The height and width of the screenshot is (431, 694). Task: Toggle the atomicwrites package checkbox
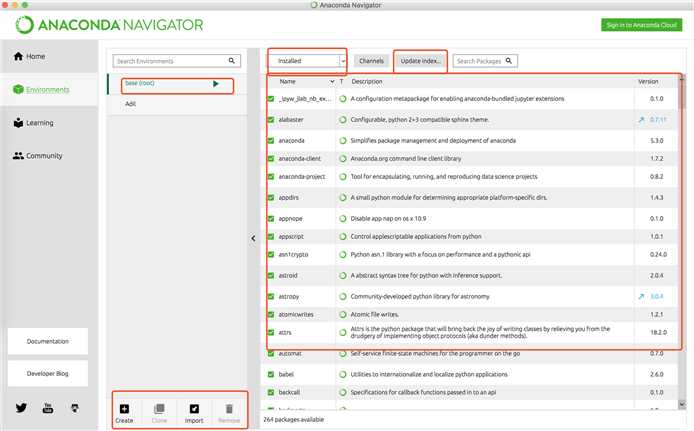click(x=271, y=314)
